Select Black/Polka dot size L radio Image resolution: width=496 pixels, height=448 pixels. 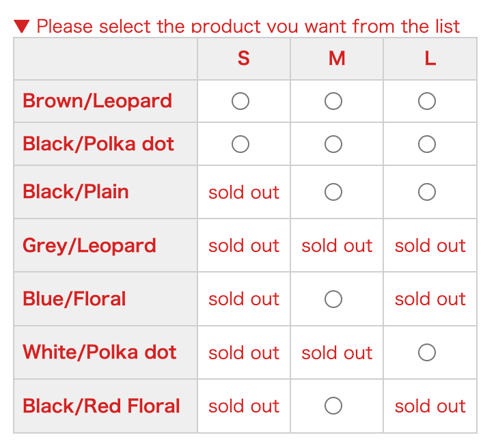point(427,144)
